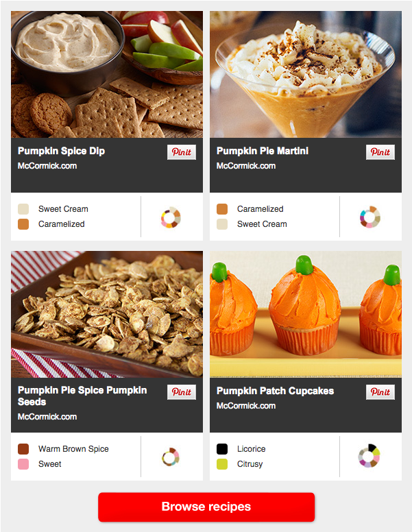Open Pumpkin Pie Spice Pumpkin Seeds title
The height and width of the screenshot is (532, 412).
pyautogui.click(x=82, y=396)
